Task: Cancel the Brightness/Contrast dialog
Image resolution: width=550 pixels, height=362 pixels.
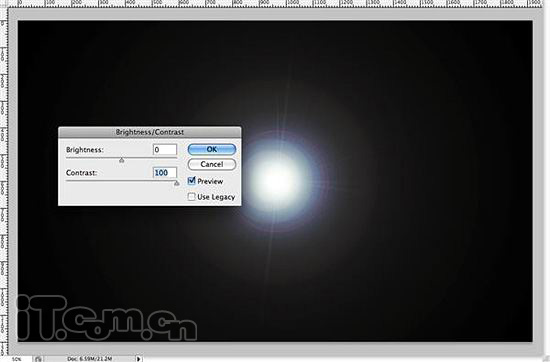Action: coord(212,164)
